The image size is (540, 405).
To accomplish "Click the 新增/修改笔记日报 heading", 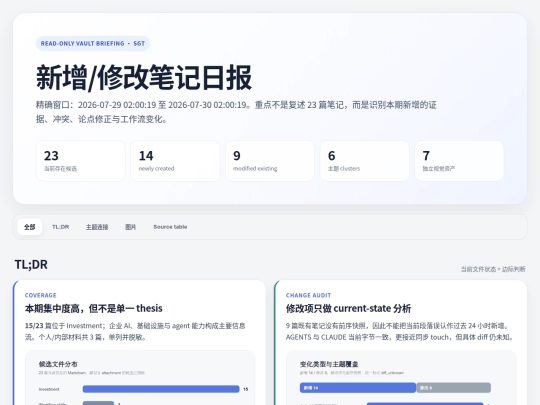I will 144,78.
